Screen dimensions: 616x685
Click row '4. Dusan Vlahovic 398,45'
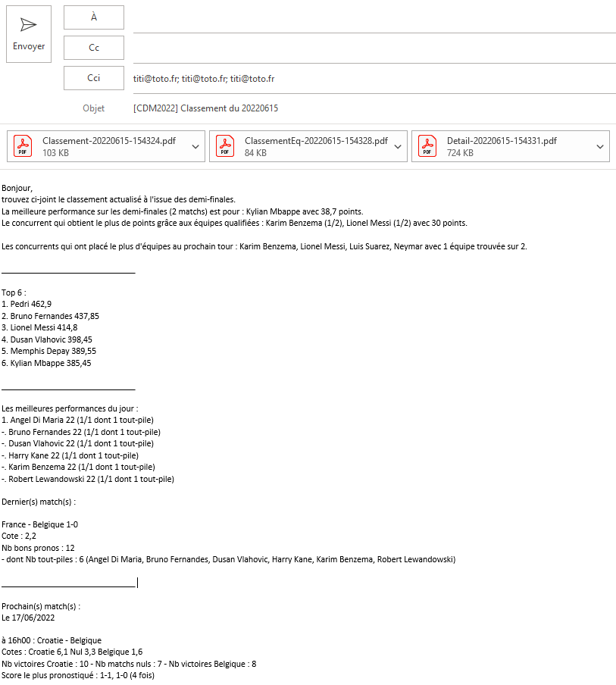coord(47,339)
